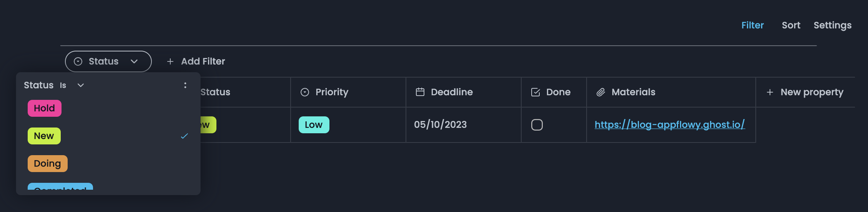868x212 pixels.
Task: Select the Hold status option
Action: point(45,108)
